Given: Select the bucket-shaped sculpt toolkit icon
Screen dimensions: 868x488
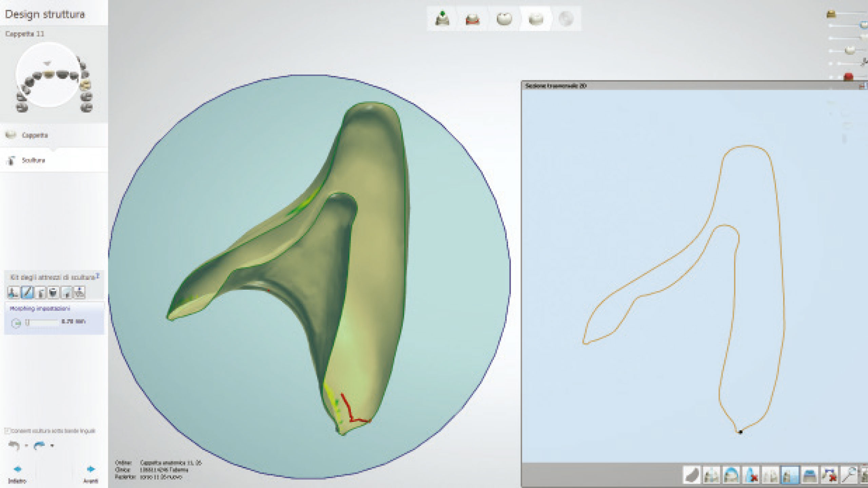Looking at the screenshot, I should [53, 292].
